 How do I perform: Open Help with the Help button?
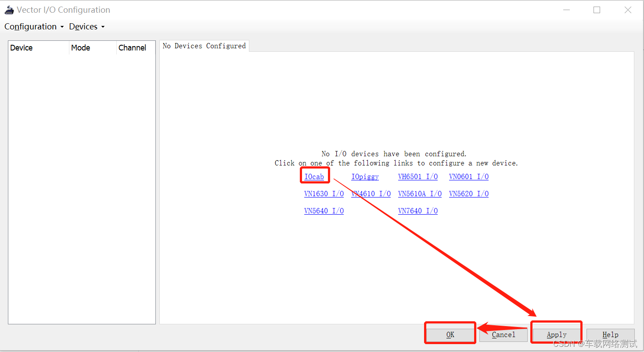(610, 335)
